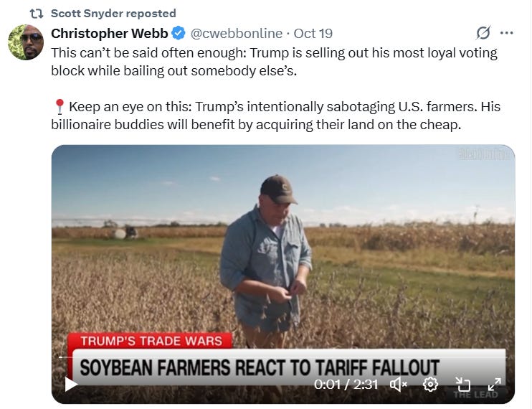Image resolution: width=532 pixels, height=409 pixels.
Task: Visit the @cwebbonline handle
Action: pyautogui.click(x=236, y=33)
